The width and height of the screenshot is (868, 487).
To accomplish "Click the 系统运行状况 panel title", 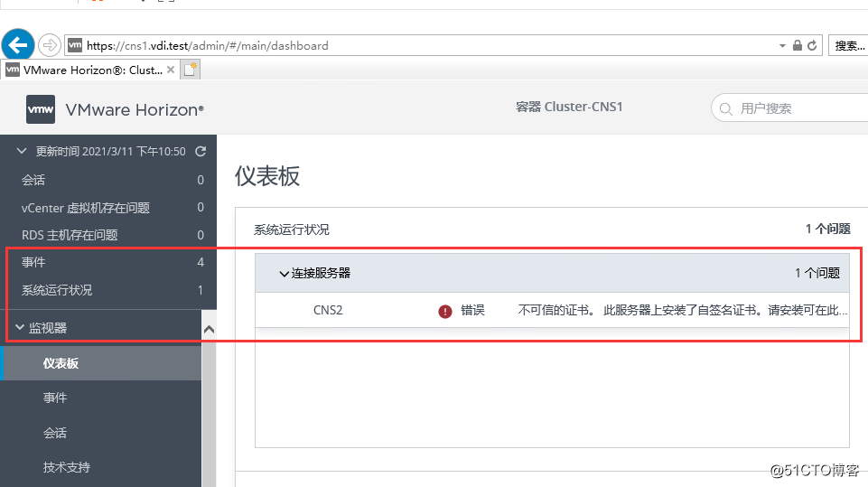I will [x=291, y=229].
